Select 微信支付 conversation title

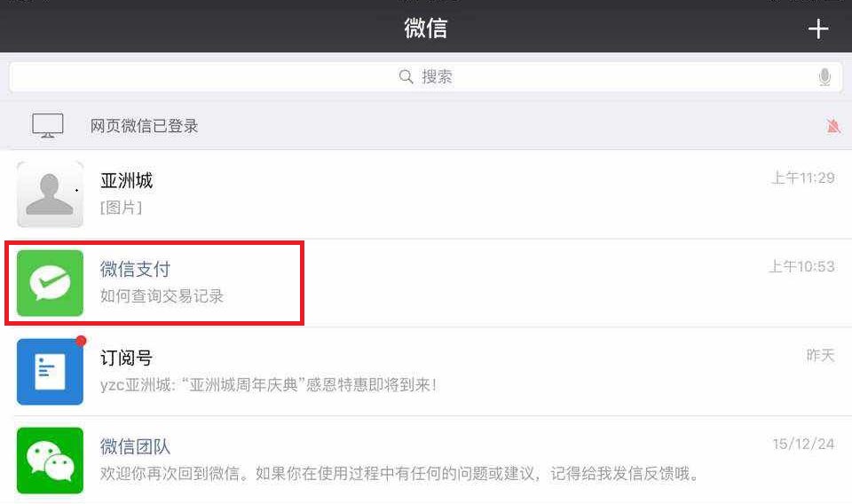(135, 269)
